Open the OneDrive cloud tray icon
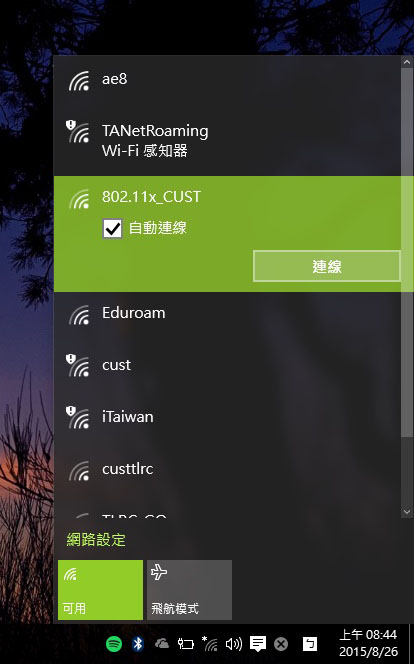 click(x=162, y=644)
